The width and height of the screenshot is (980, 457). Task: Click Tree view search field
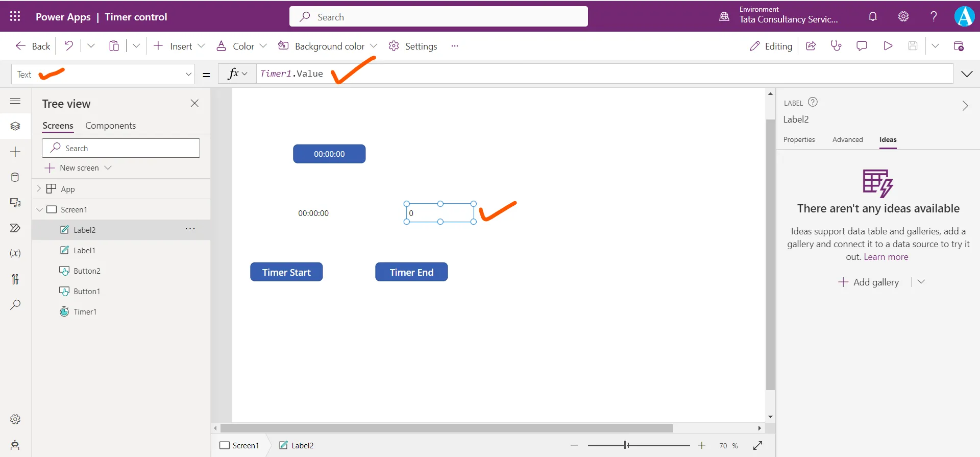click(x=121, y=148)
